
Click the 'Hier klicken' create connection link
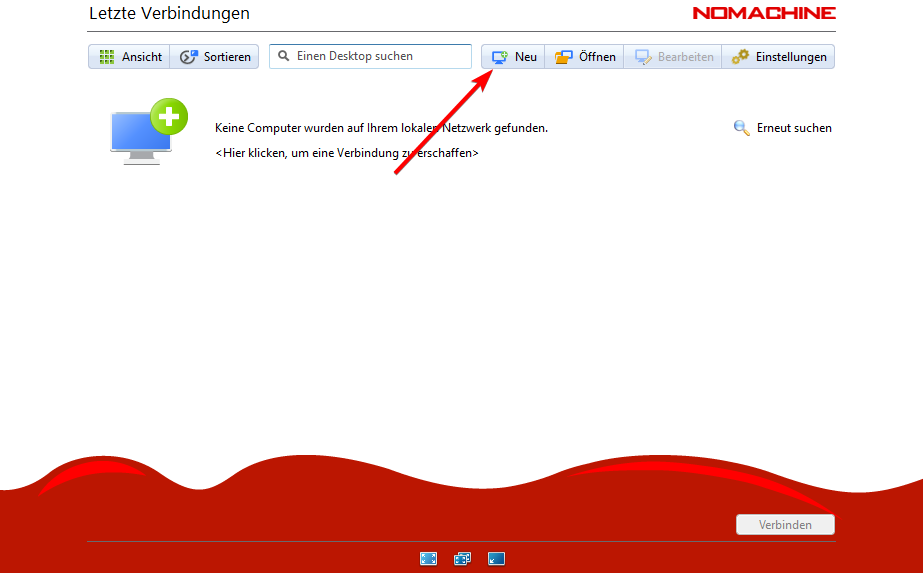tap(347, 153)
